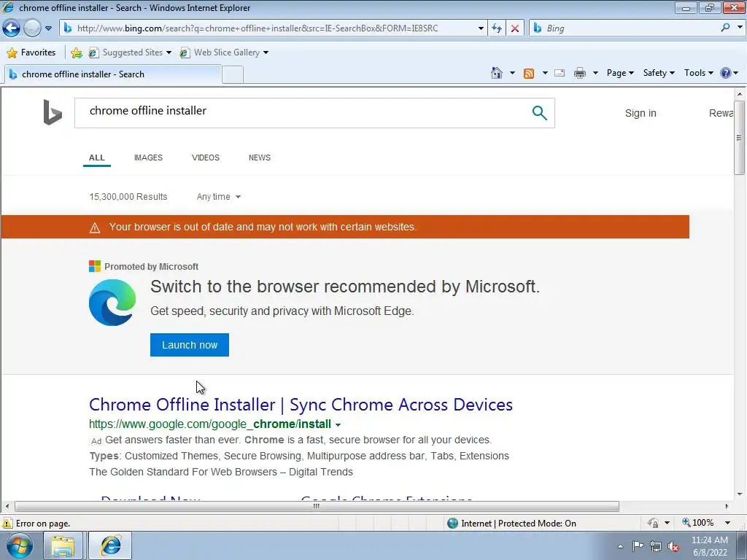Show hidden tray icons arrow

pyautogui.click(x=620, y=546)
